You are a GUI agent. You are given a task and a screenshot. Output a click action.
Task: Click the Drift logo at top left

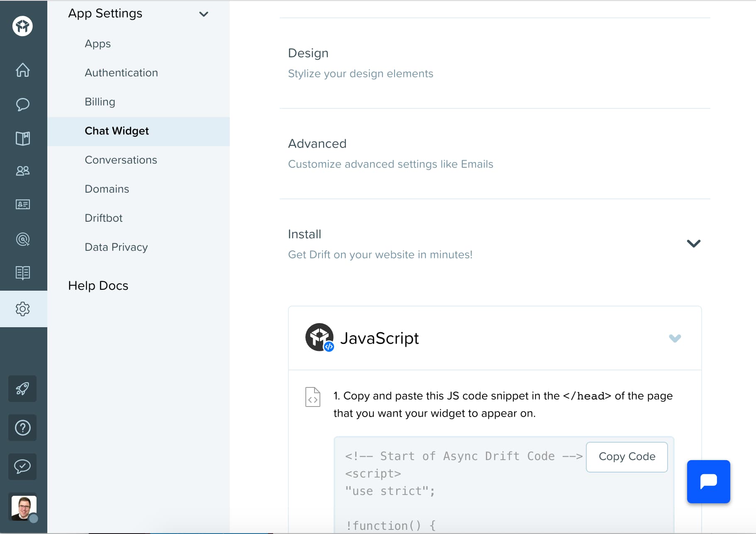pos(23,26)
